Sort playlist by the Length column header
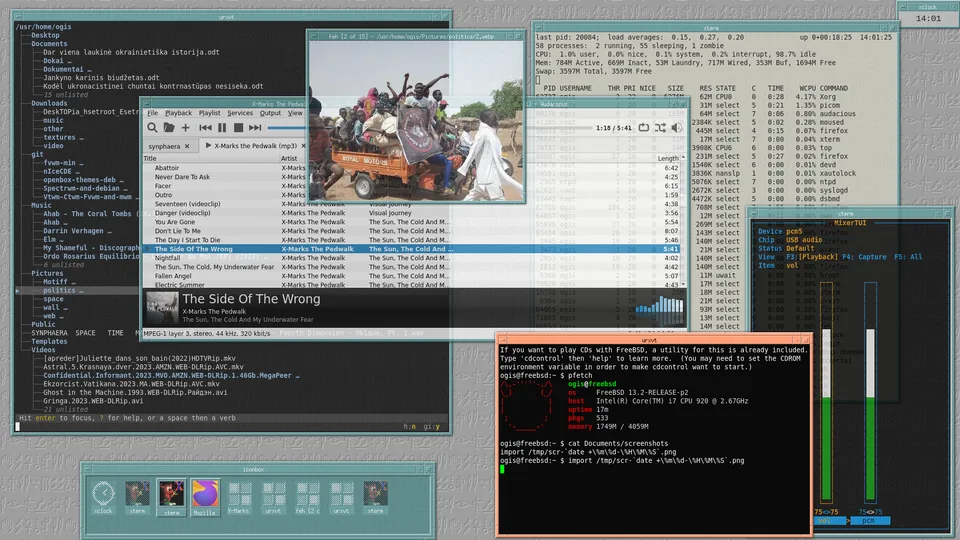Screen dimensions: 960x540 coord(667,159)
